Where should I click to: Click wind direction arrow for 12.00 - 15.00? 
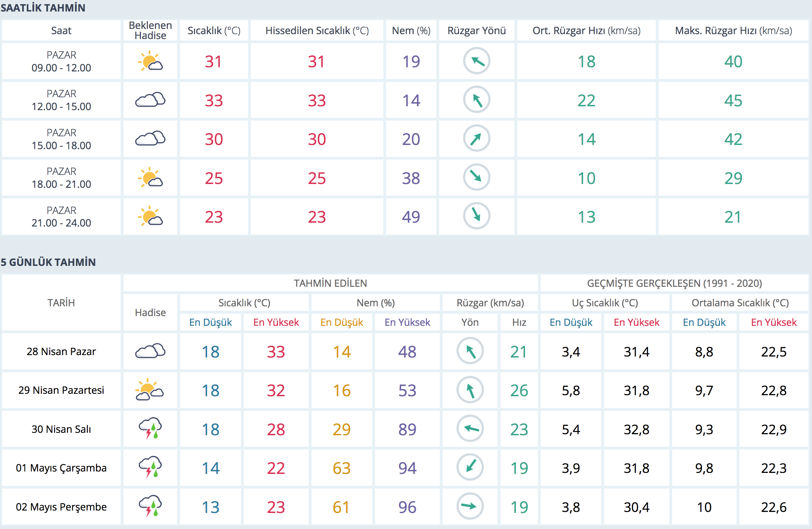pyautogui.click(x=476, y=100)
